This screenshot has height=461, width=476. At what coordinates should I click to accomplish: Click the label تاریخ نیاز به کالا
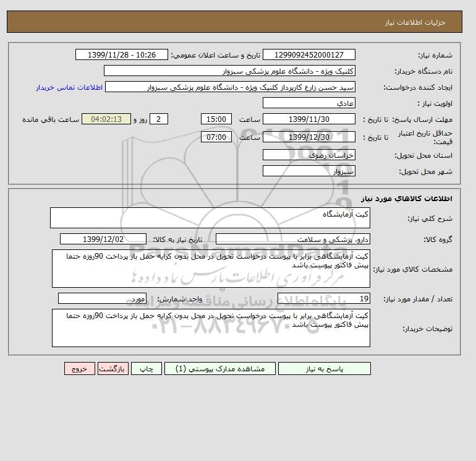[177, 239]
